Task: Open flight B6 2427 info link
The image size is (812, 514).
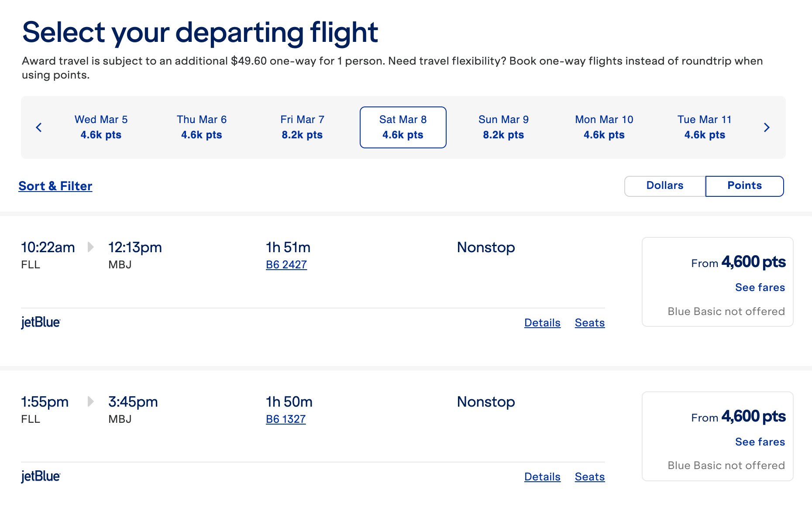Action: point(286,265)
